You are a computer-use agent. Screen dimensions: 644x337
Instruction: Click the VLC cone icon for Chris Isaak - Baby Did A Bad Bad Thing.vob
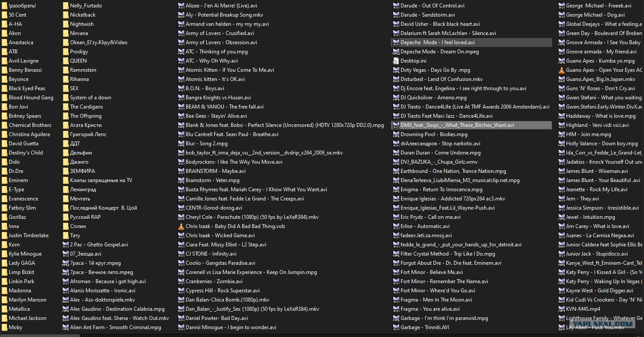[x=181, y=226]
